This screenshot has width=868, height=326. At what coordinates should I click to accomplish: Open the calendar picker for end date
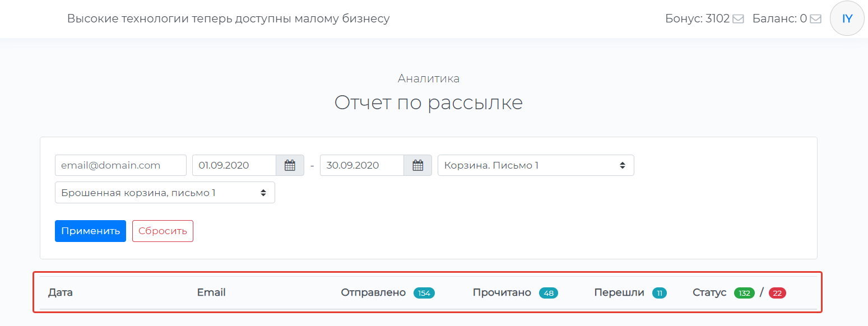(417, 165)
